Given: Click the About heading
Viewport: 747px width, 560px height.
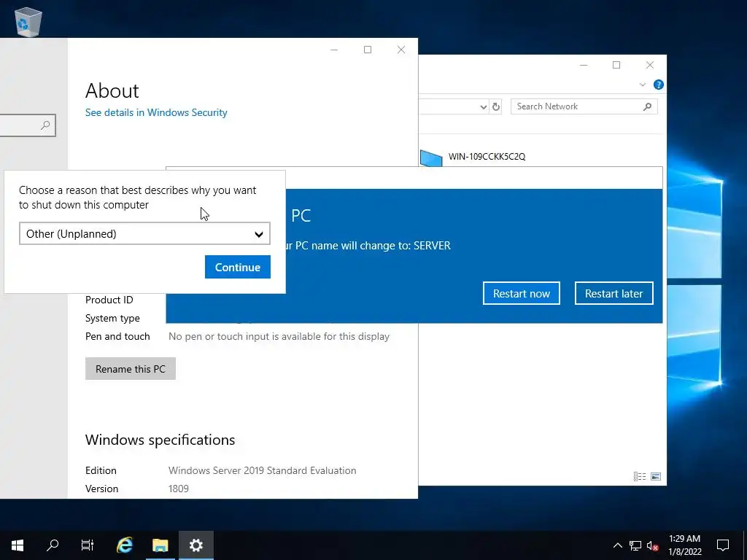Looking at the screenshot, I should (x=112, y=90).
